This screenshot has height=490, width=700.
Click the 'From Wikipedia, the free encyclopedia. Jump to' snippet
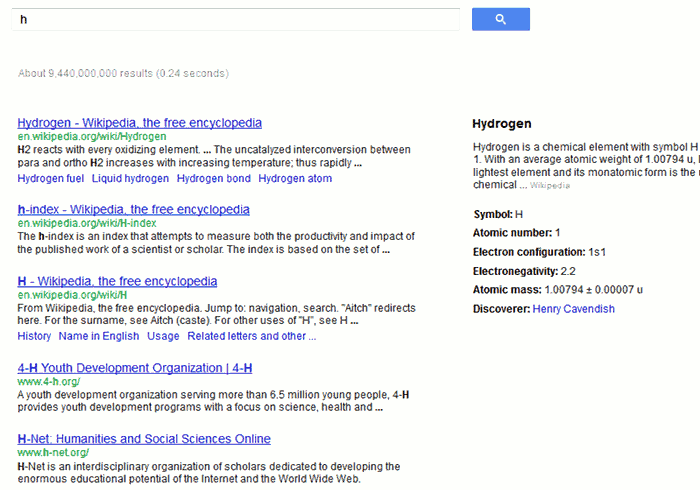point(217,314)
